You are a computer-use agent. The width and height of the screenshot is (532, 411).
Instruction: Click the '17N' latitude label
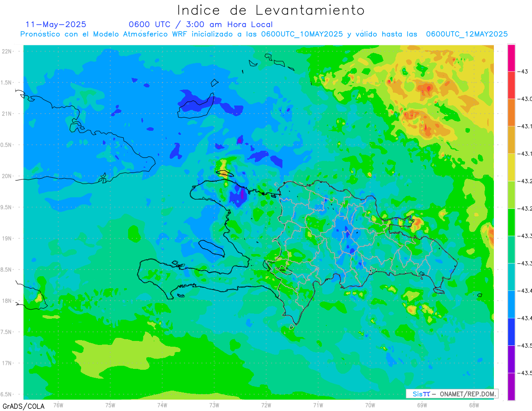7,363
